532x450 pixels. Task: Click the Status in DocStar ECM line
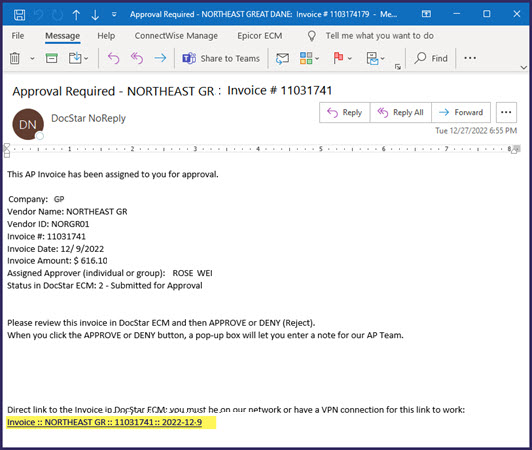click(105, 285)
